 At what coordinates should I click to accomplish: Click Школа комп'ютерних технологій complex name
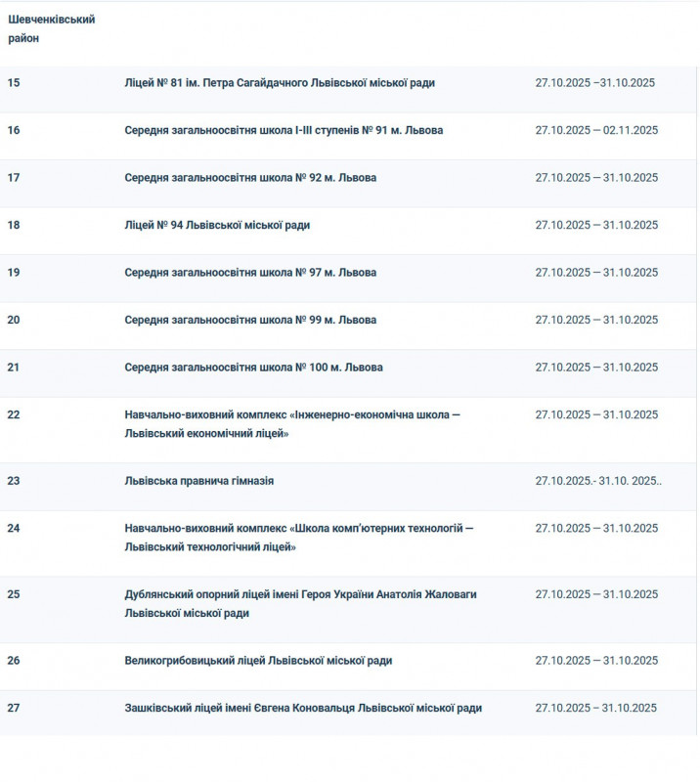coord(298,538)
